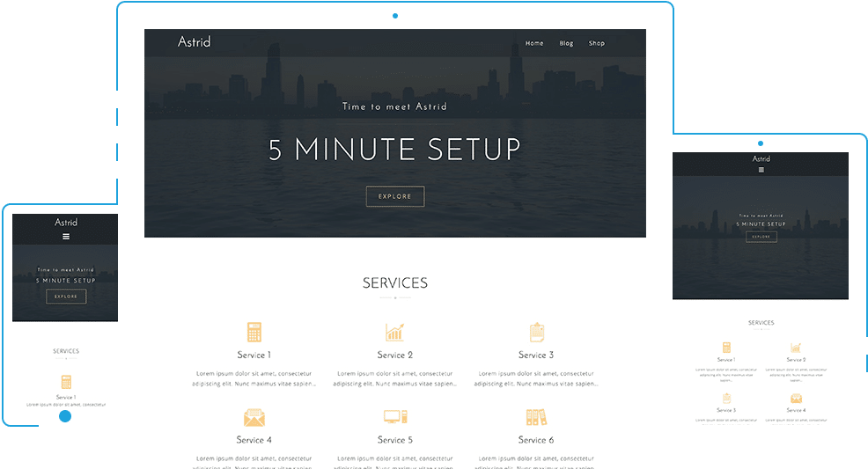Select the 'Service 6' heading
This screenshot has width=868, height=469.
[536, 440]
